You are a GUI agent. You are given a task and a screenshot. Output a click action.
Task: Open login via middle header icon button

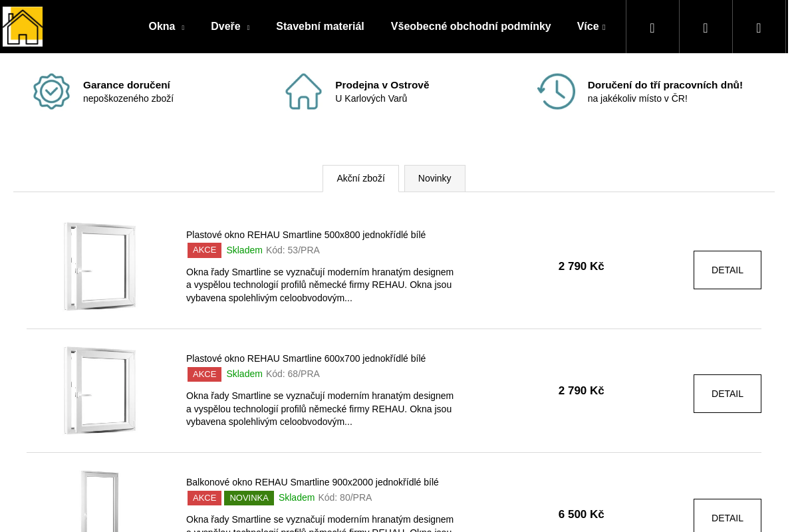click(706, 27)
